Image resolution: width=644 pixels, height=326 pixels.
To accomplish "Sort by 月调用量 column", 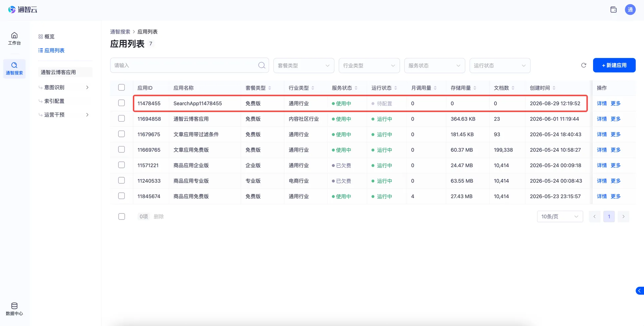I will pos(435,88).
